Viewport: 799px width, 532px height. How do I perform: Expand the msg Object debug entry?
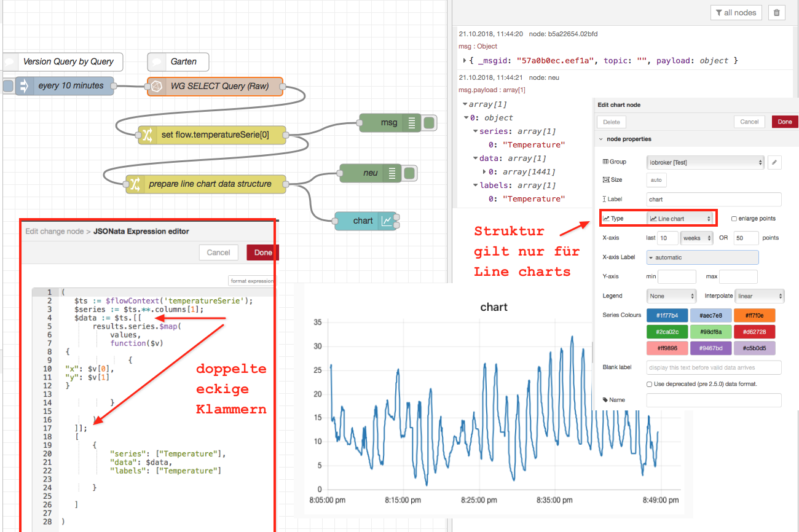[464, 61]
